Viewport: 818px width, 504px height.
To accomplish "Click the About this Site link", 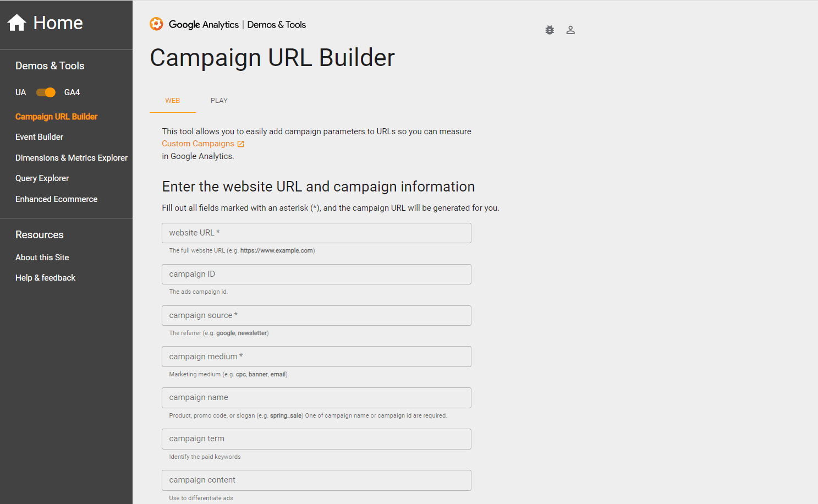I will [42, 257].
